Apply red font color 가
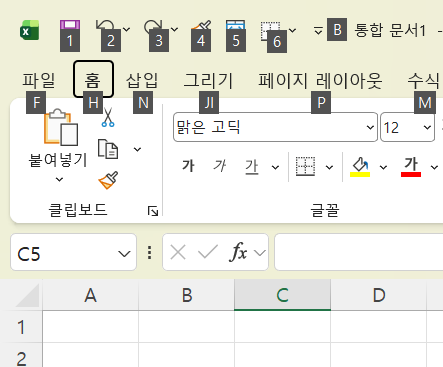 (x=411, y=166)
